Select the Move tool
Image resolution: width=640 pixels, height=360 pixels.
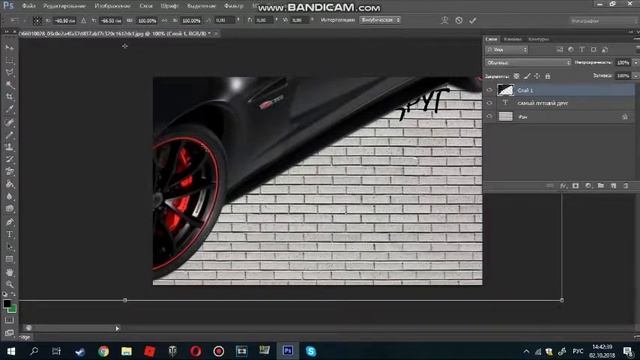[9, 47]
